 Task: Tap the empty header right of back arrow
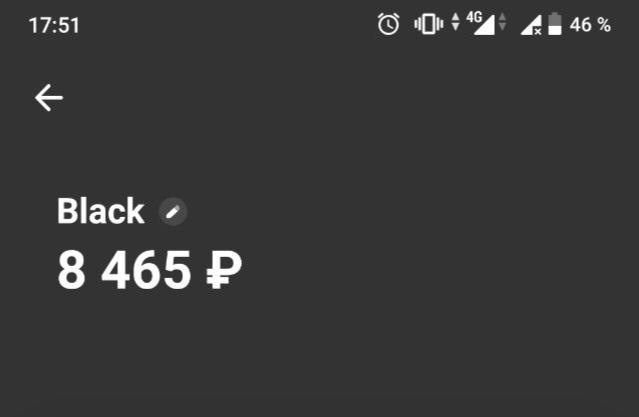click(350, 98)
